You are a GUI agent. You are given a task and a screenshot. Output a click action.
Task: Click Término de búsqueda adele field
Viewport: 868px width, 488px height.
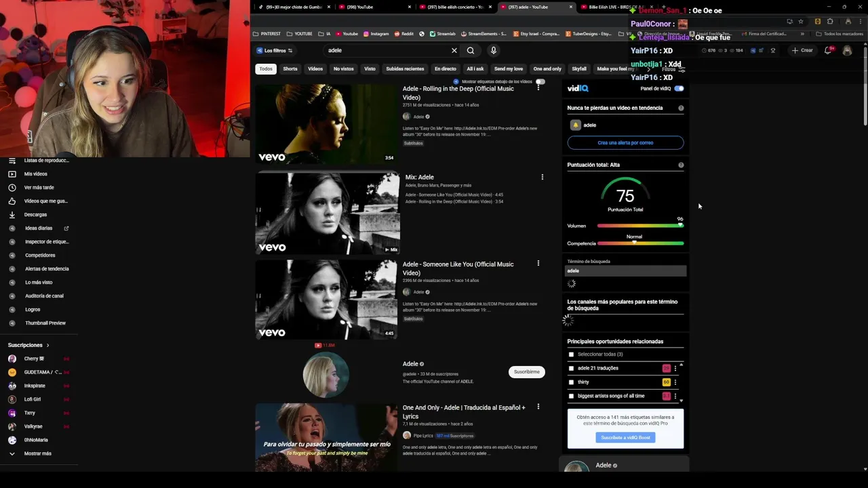[x=625, y=271]
